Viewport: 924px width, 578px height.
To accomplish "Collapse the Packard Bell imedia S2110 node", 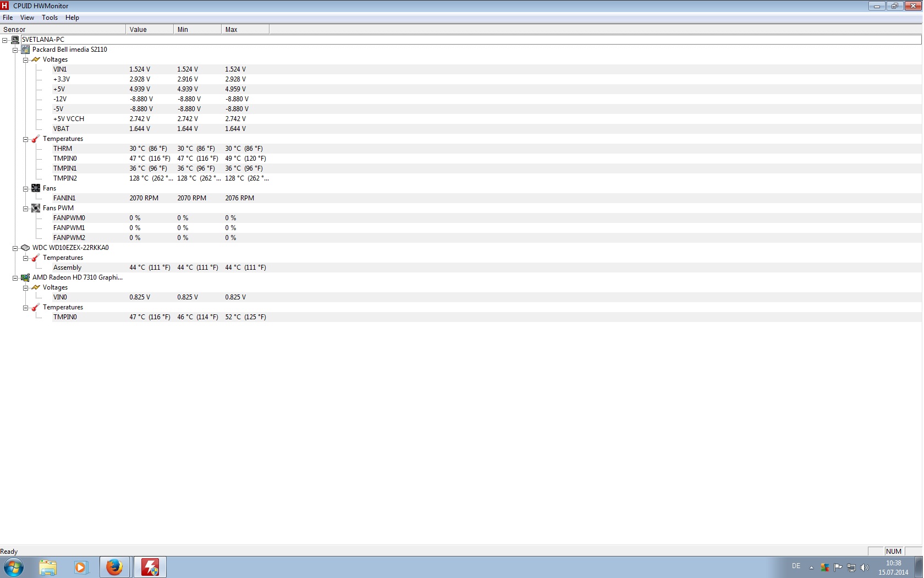I will pos(15,50).
